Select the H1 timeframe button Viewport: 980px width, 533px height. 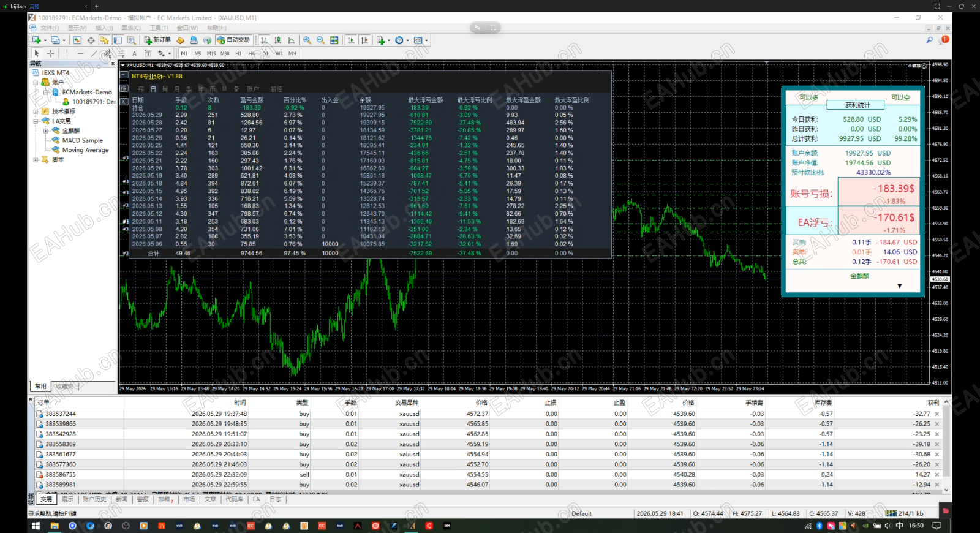coord(238,53)
